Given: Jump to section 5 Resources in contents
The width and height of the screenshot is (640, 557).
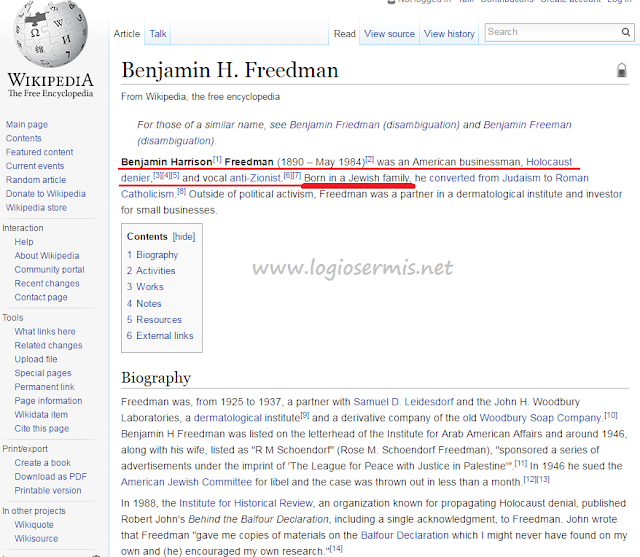Looking at the screenshot, I should pyautogui.click(x=154, y=320).
